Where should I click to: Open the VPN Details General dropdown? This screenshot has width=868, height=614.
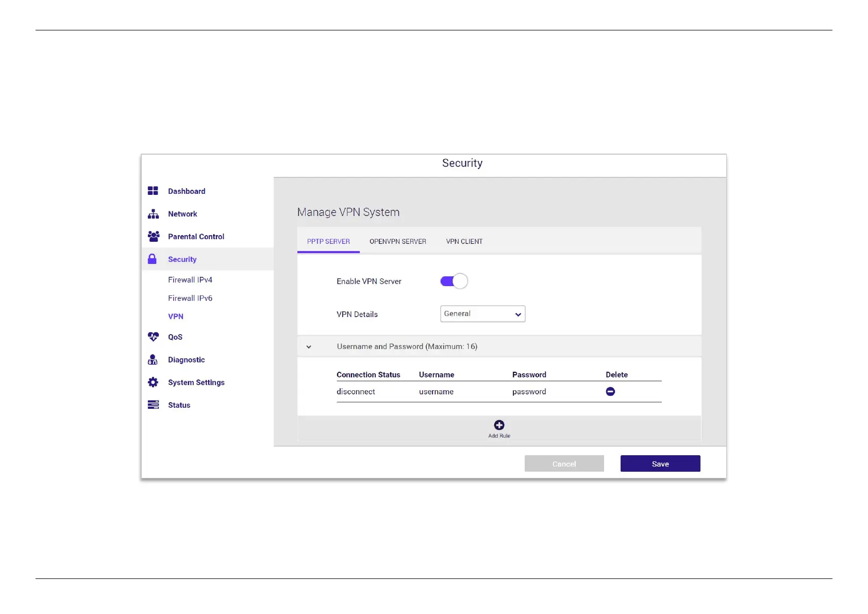pos(482,313)
